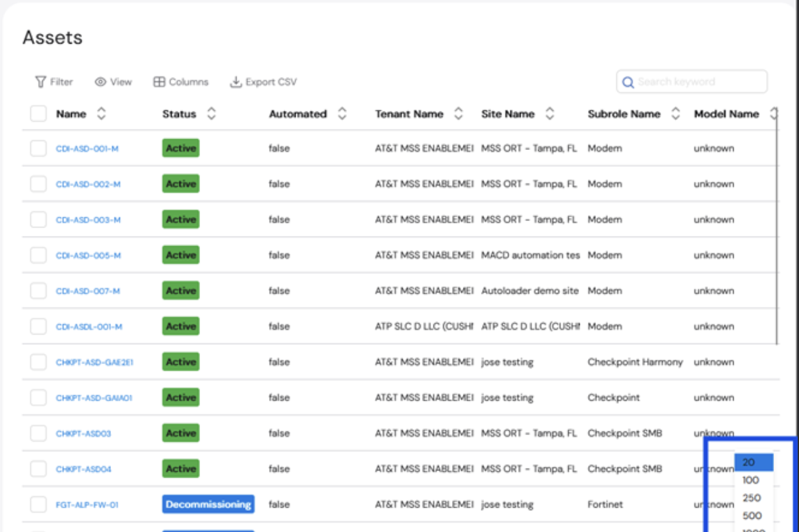Toggle the select-all header checkbox
This screenshot has height=532, width=799.
pos(38,114)
